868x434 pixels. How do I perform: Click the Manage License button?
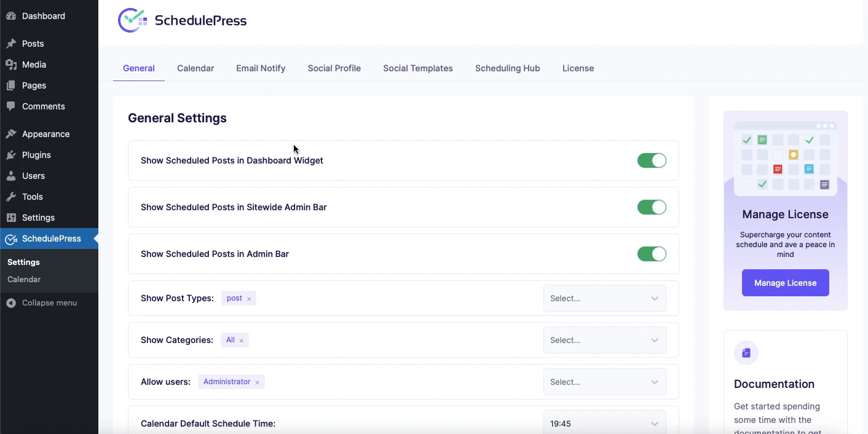785,283
